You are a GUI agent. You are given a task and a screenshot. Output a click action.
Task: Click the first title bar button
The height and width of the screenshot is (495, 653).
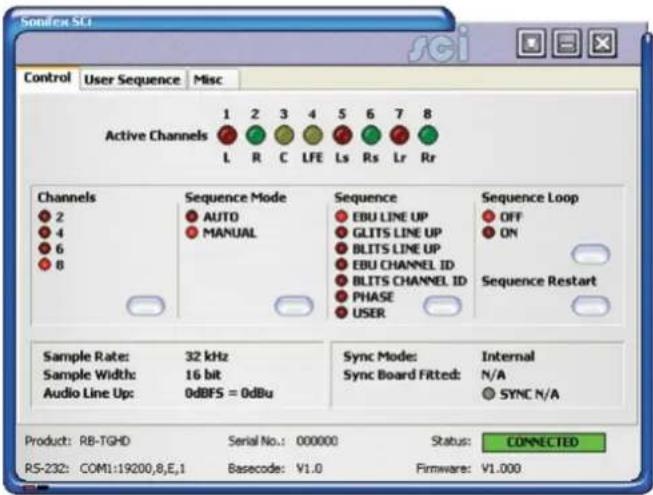(x=531, y=43)
